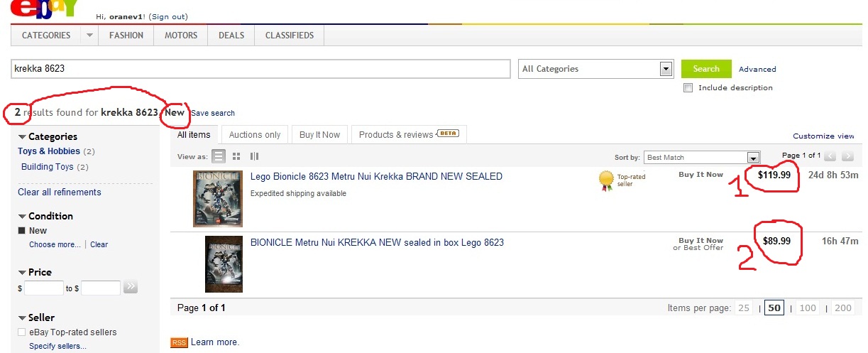Open the CLASSIFIEDS menu item
The image size is (868, 353).
(x=290, y=35)
